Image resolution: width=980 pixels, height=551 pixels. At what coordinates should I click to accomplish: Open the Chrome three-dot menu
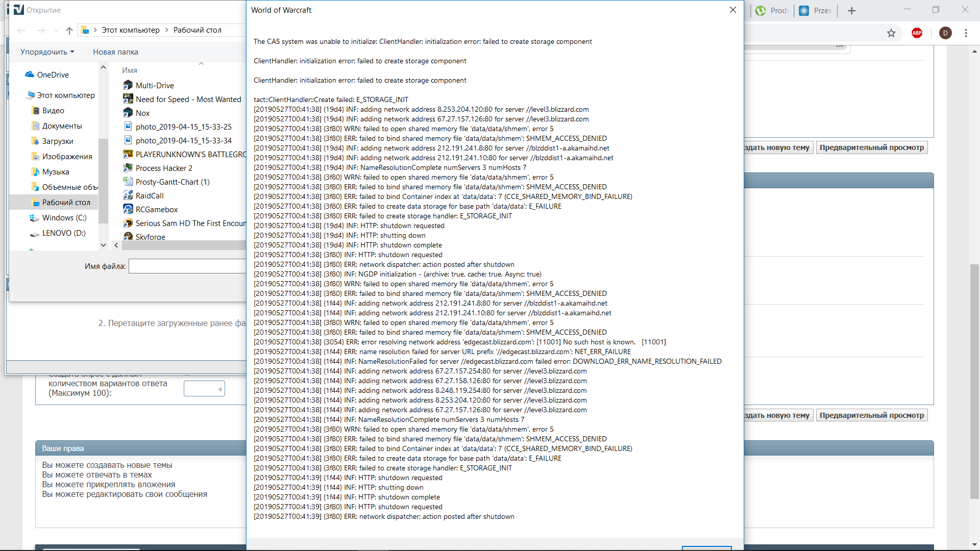pos(966,33)
